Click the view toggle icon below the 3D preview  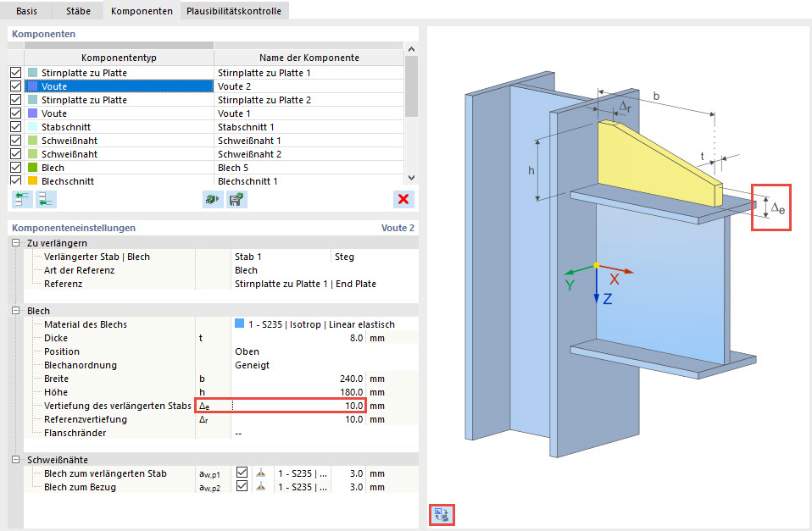pyautogui.click(x=442, y=515)
